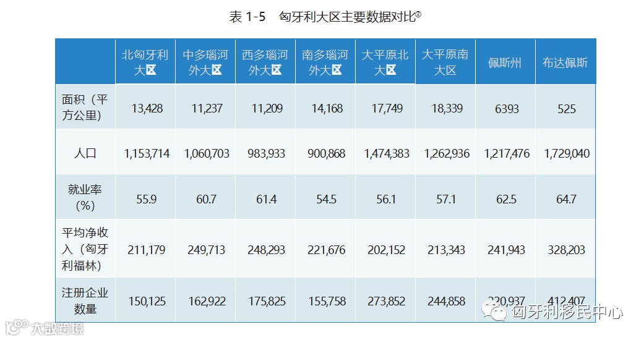Click the area value 6393
Image resolution: width=644 pixels, height=340 pixels.
click(507, 109)
